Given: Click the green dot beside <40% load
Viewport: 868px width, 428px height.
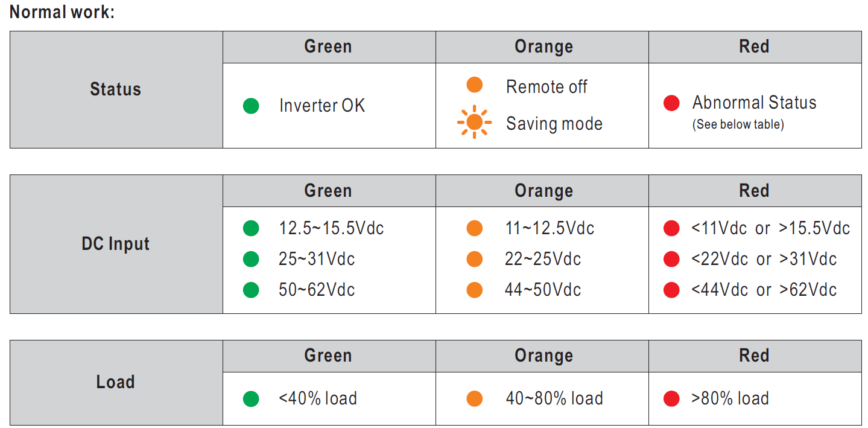Looking at the screenshot, I should coord(251,399).
